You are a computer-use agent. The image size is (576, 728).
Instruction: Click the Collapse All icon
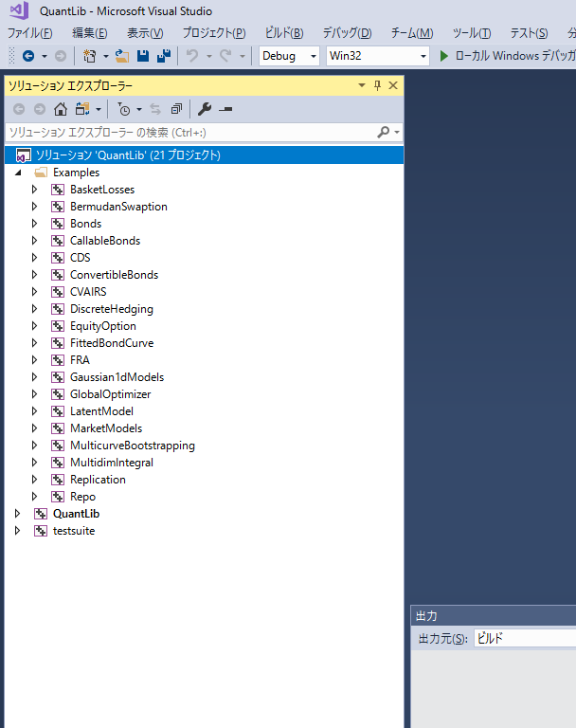point(176,109)
